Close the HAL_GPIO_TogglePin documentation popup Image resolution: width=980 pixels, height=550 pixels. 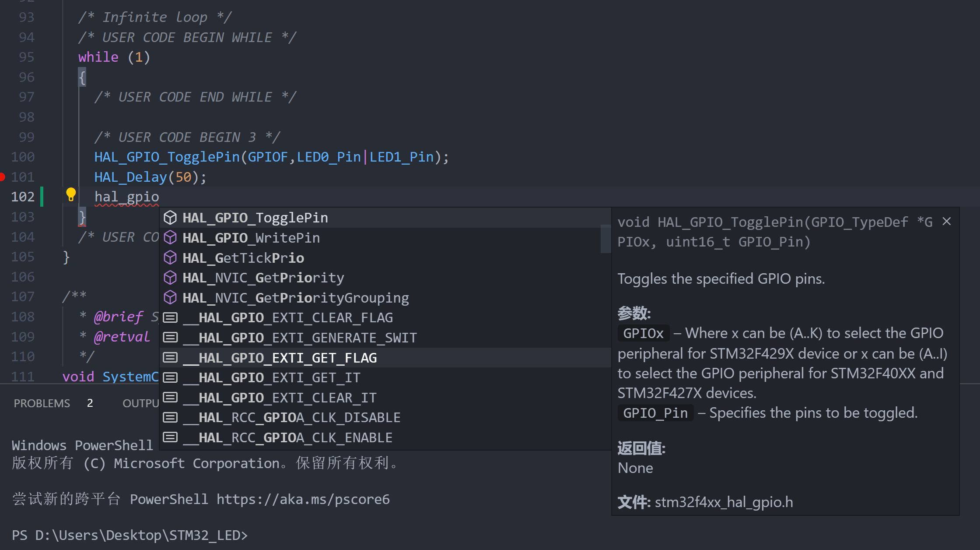click(x=947, y=222)
